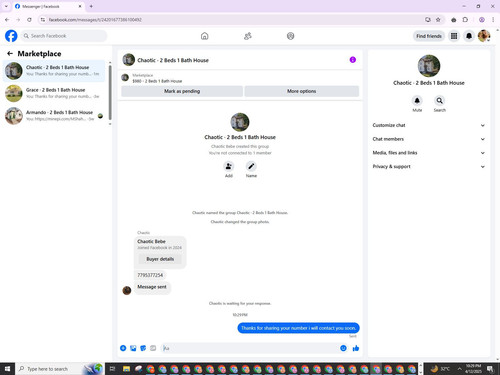Open the $980 - 2 Beds 1 Bath House listing

point(157,81)
